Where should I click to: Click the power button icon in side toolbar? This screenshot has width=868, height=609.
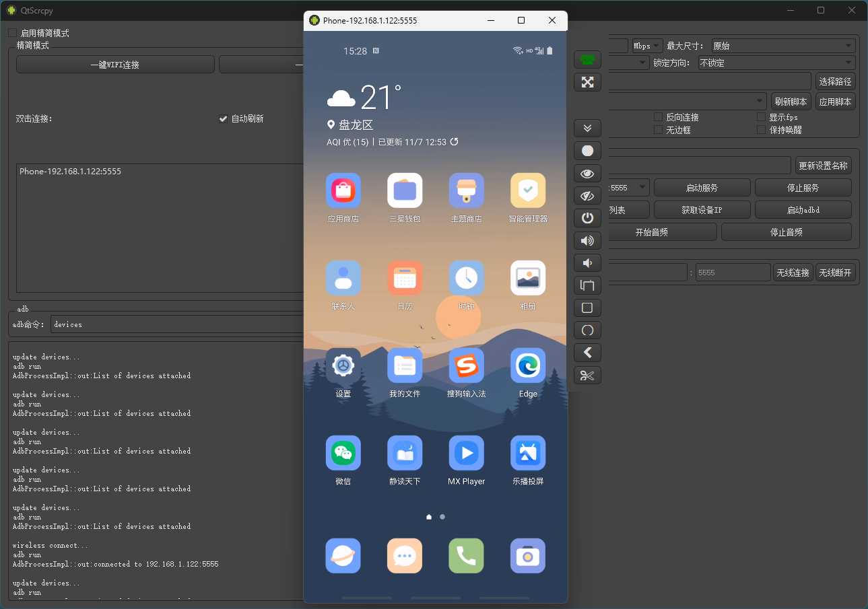[587, 218]
